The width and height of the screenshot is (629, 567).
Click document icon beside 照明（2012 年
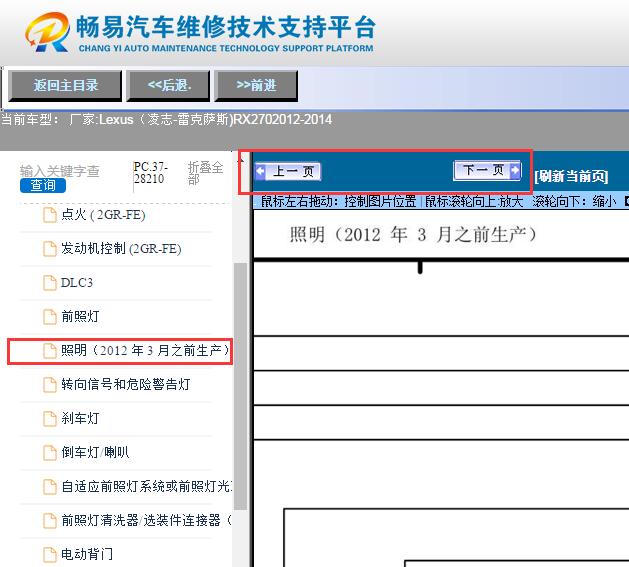pyautogui.click(x=50, y=351)
